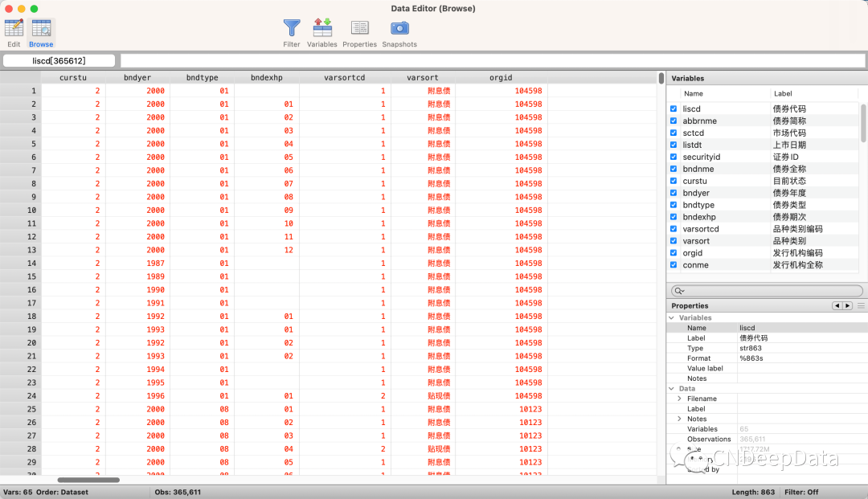Select the curstu column header
The height and width of the screenshot is (499, 868).
pos(73,77)
